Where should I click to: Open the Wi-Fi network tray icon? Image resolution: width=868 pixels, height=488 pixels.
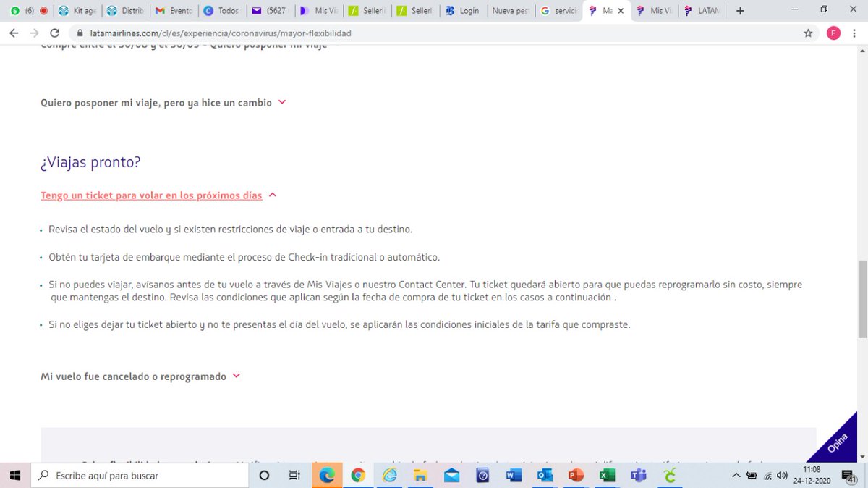click(767, 476)
